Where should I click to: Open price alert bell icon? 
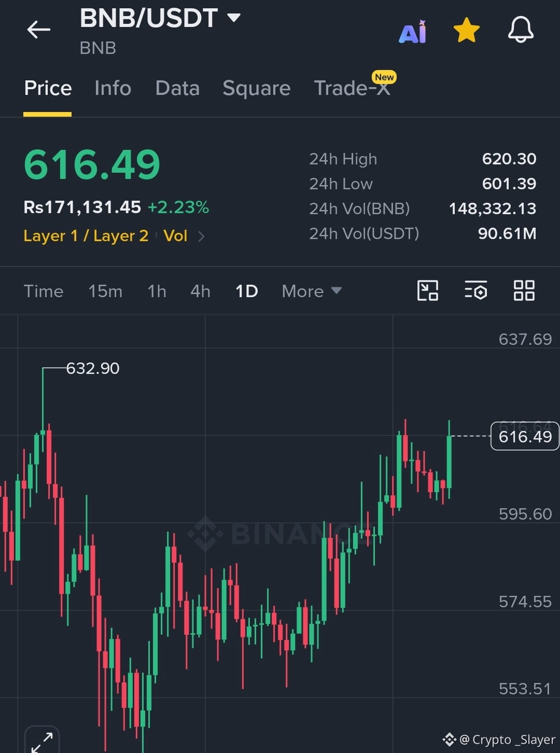tap(521, 30)
